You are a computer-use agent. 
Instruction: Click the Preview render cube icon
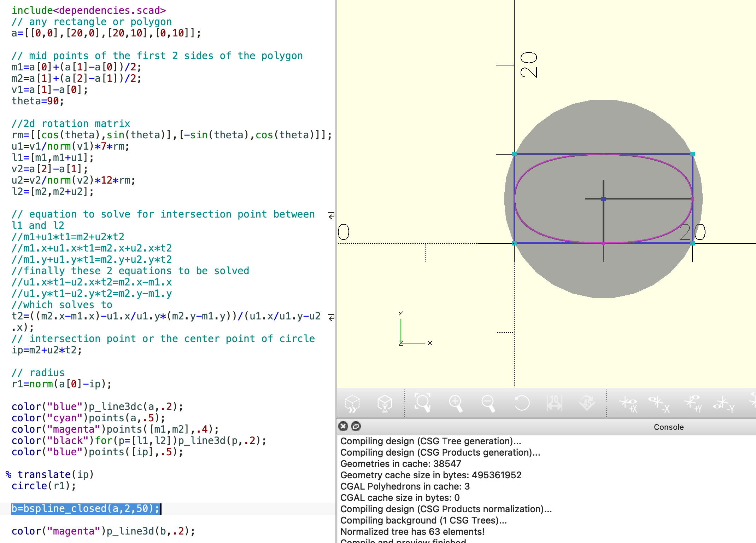click(x=352, y=403)
